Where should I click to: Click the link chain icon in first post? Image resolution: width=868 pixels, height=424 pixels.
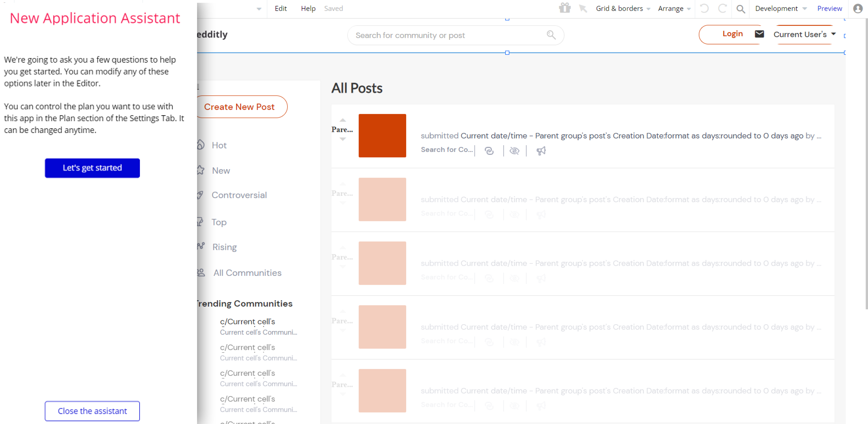(x=489, y=151)
